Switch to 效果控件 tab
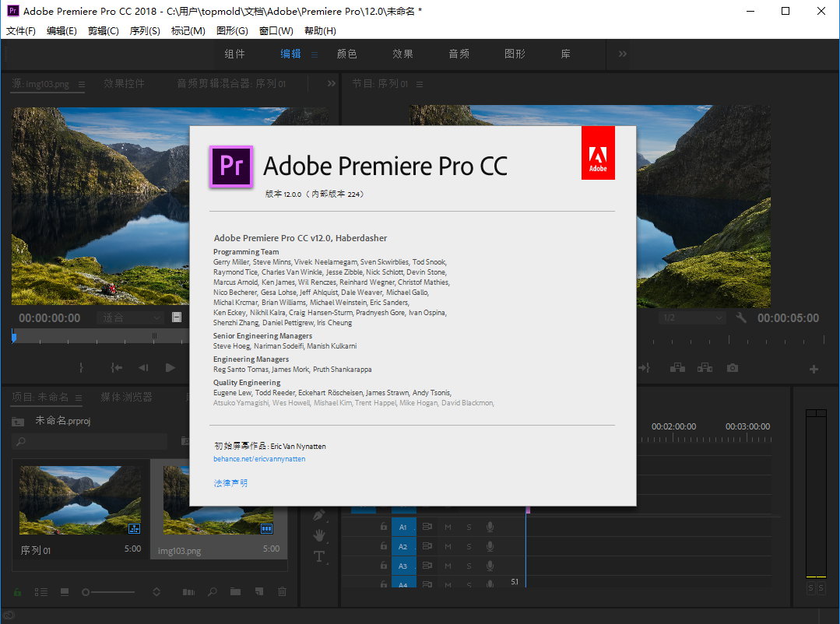 pos(124,83)
